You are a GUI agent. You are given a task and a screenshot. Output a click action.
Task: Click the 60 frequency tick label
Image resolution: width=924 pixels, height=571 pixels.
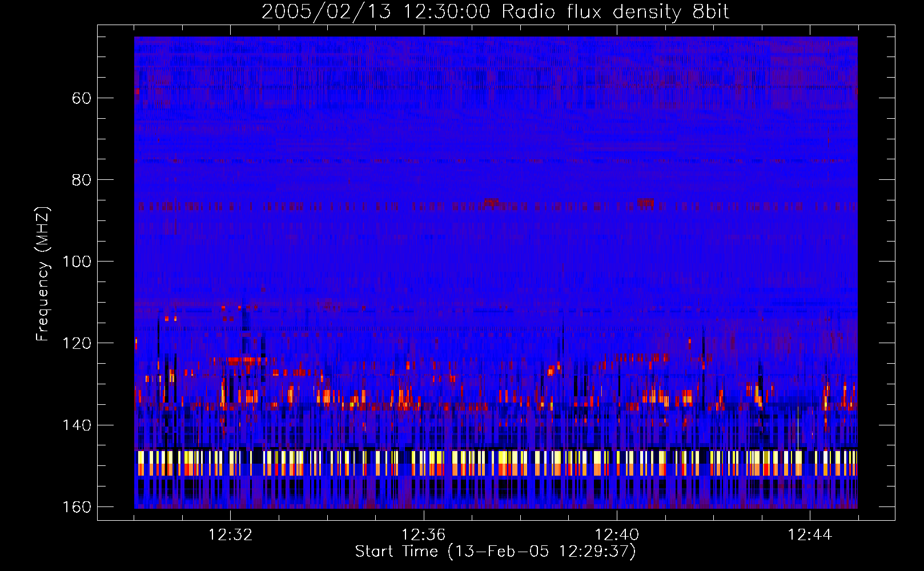pyautogui.click(x=82, y=98)
